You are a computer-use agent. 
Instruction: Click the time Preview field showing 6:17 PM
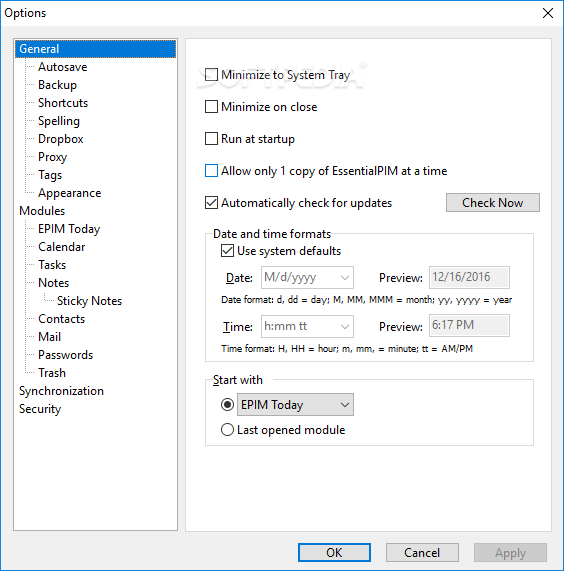(469, 326)
